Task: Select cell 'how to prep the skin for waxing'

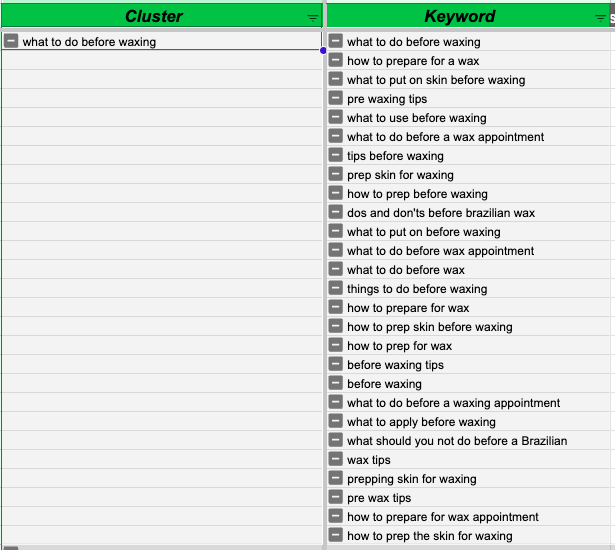Action: point(468,535)
